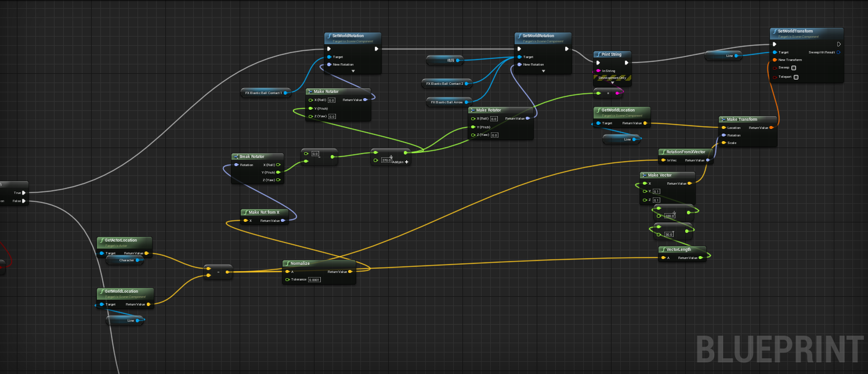Click Rotation input pin on Break Rotator
This screenshot has width=868, height=374.
(x=236, y=165)
